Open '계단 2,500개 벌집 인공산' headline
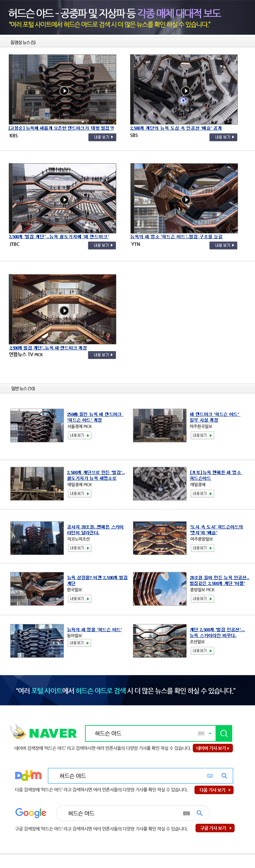Viewport: 255px width, 868px height. [217, 633]
